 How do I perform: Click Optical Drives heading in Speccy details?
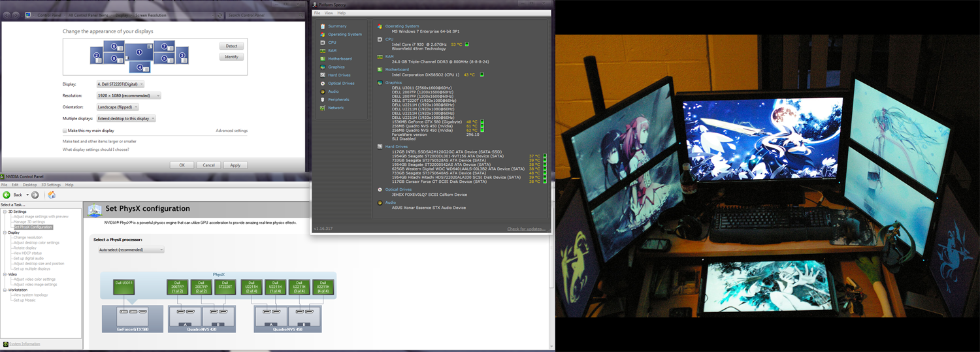[x=399, y=189]
